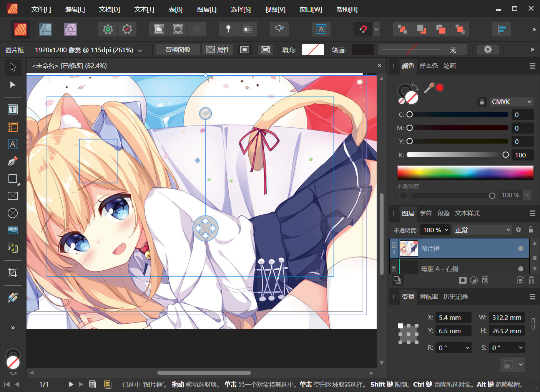Click the Adjustments icon in Layers panel
This screenshot has width=540, height=392.
pyautogui.click(x=474, y=280)
